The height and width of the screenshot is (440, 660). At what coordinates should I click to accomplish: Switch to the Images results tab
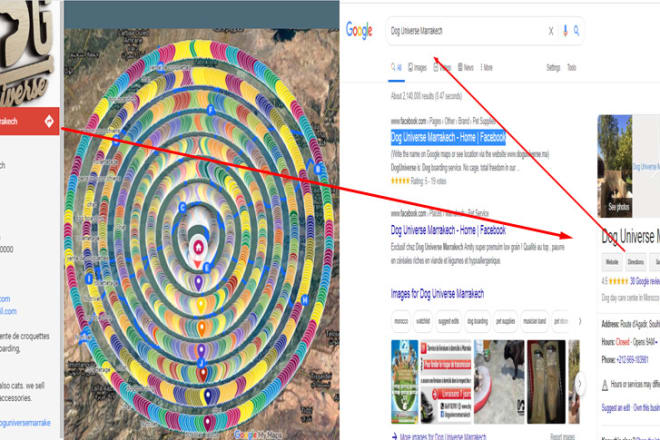pyautogui.click(x=418, y=67)
